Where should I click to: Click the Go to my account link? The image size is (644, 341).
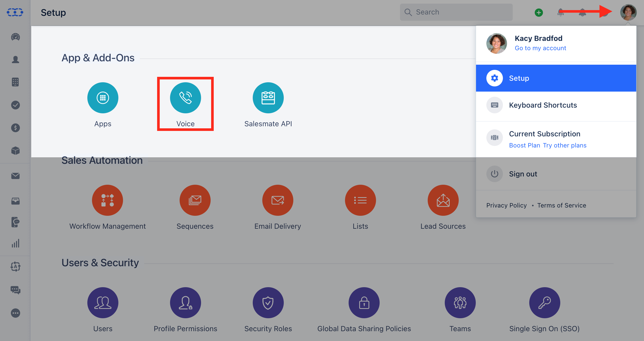[x=540, y=48]
